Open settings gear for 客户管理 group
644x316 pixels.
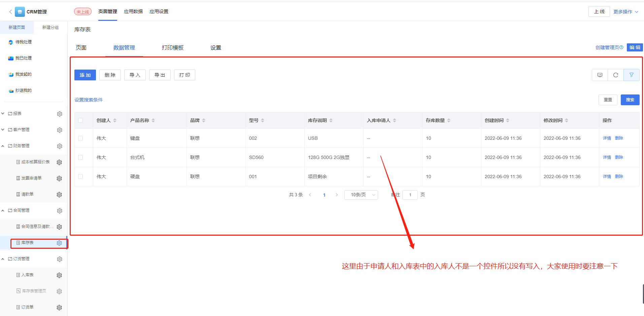[x=60, y=130]
